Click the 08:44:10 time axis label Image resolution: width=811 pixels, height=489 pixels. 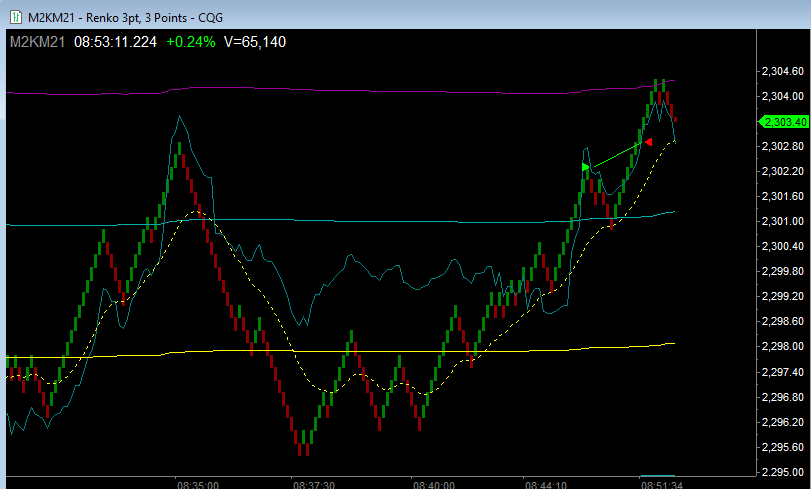tap(546, 485)
